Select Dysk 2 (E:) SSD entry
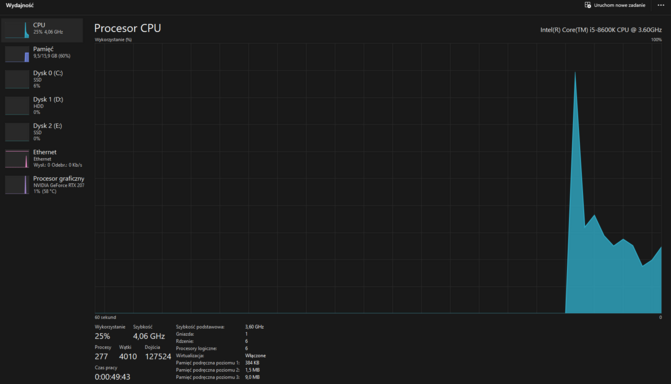The height and width of the screenshot is (384, 671). 42,132
